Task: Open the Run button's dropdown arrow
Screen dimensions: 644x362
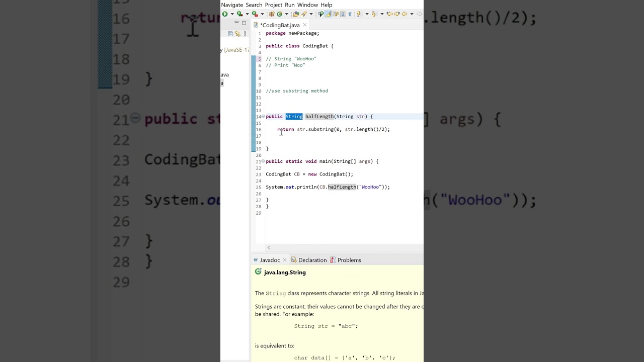Action: click(x=232, y=14)
